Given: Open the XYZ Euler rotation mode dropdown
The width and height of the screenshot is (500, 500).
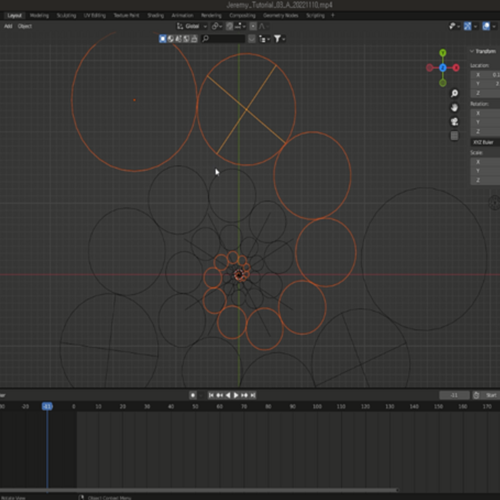Looking at the screenshot, I should click(485, 142).
